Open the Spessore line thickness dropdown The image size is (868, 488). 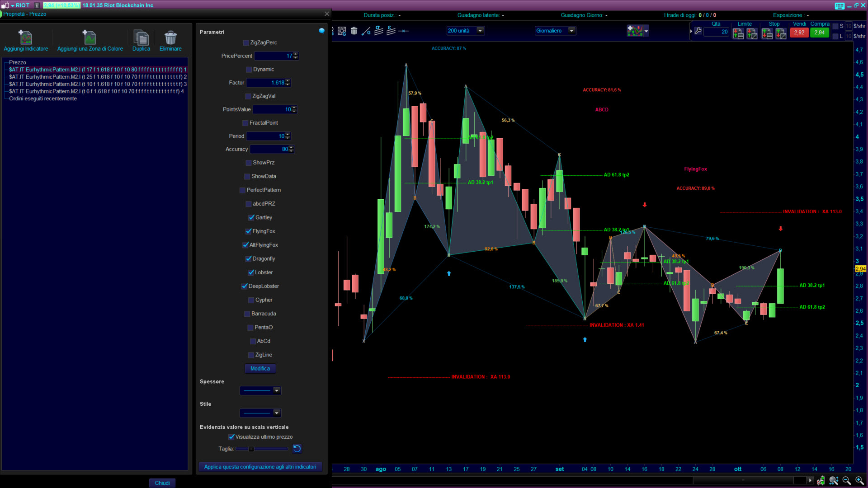pyautogui.click(x=276, y=390)
